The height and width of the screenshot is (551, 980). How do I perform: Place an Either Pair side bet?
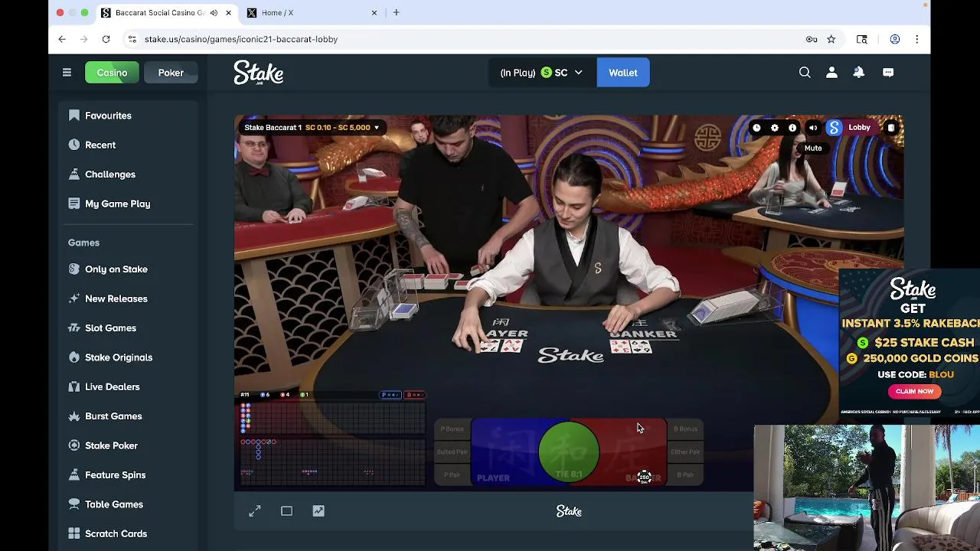tap(685, 452)
